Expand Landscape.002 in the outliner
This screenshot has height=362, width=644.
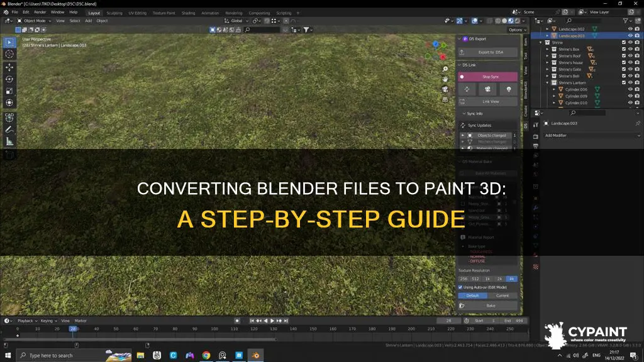547,29
